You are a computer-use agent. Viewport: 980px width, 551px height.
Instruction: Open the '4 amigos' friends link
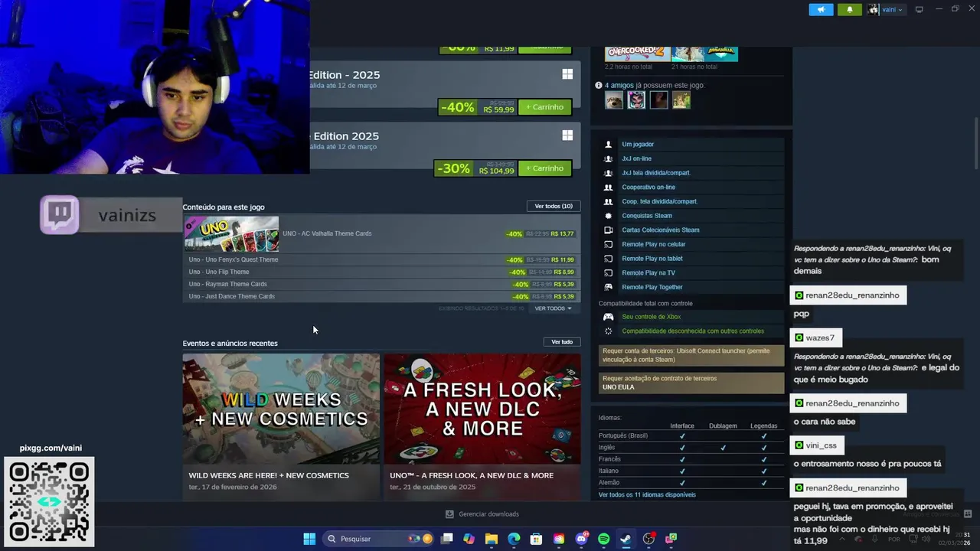(619, 86)
